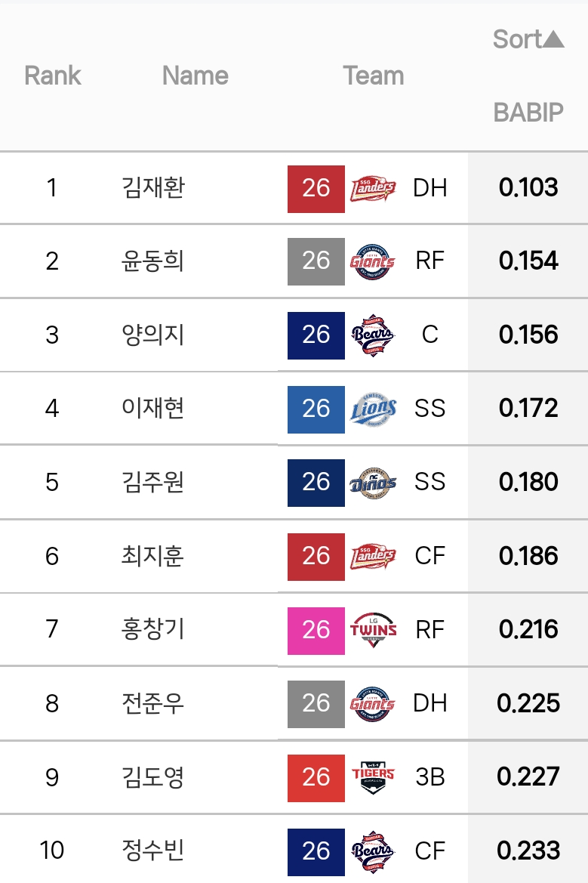Click the Name column header
588x883 pixels.
point(195,76)
